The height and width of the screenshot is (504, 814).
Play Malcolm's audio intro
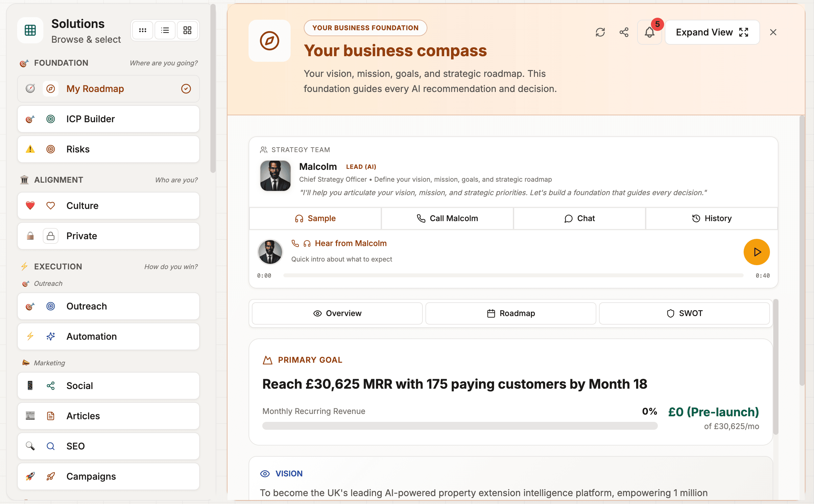pyautogui.click(x=756, y=252)
